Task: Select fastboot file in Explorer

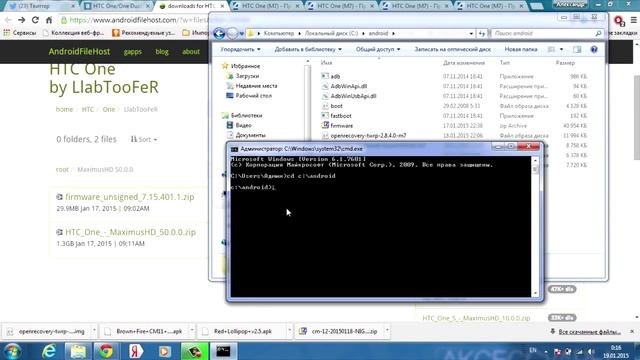Action: pyautogui.click(x=341, y=116)
